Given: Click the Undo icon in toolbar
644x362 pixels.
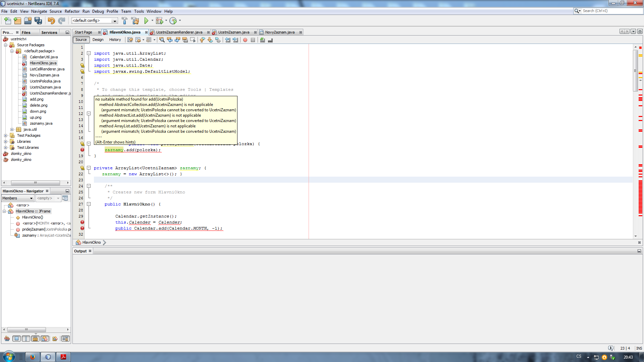Looking at the screenshot, I should point(51,21).
